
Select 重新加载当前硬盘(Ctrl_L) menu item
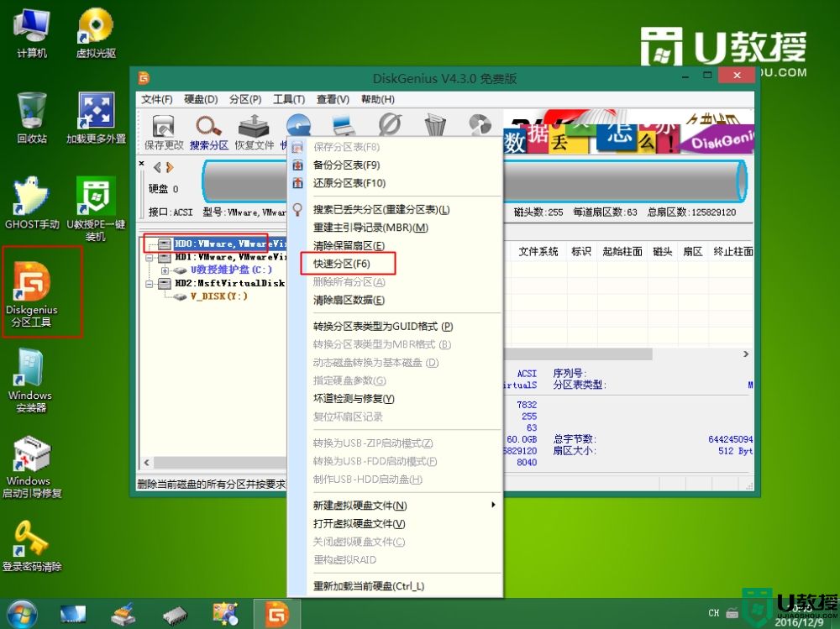396,586
